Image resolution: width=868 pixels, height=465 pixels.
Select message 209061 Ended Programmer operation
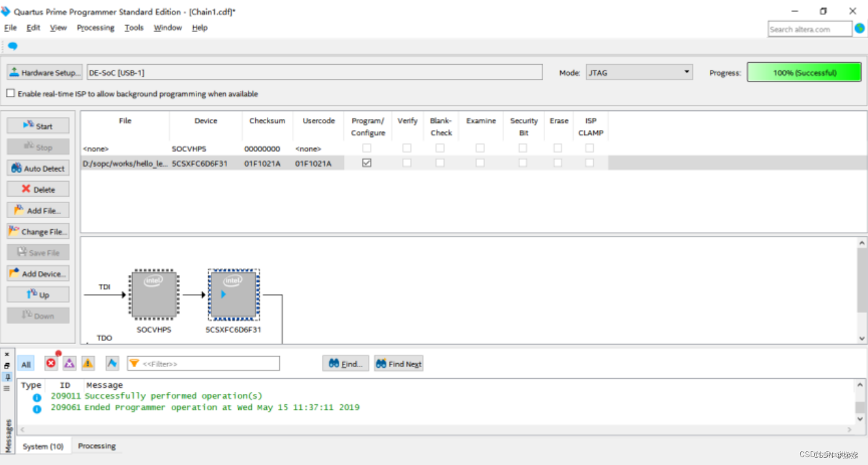click(205, 407)
